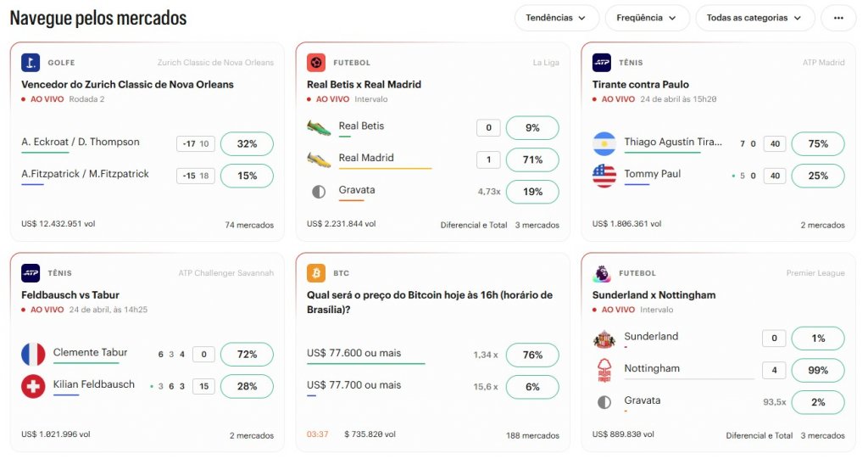868x459 pixels.
Task: Expand the Freqüência dropdown
Action: pyautogui.click(x=647, y=18)
